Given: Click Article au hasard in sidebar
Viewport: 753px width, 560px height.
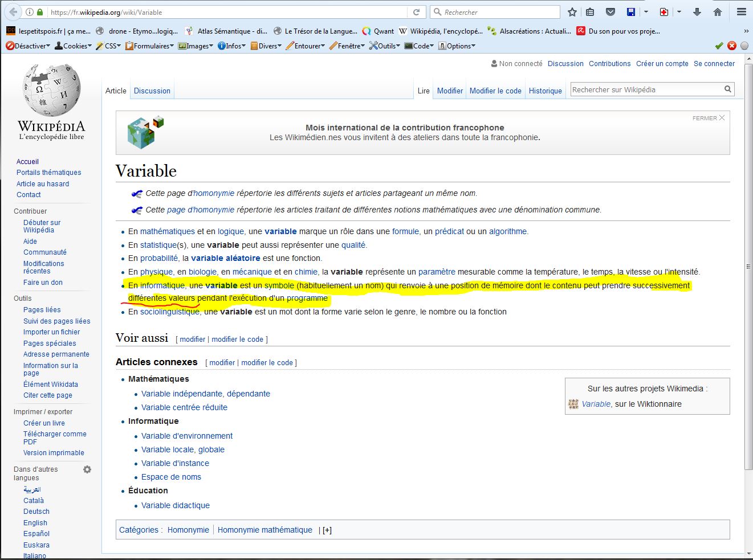Looking at the screenshot, I should [43, 183].
